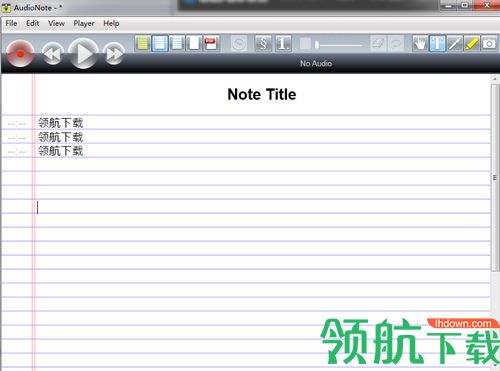Click the timestamp beside the third note line

pos(17,152)
